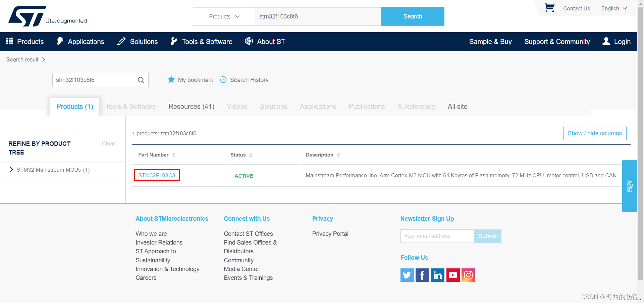The height and width of the screenshot is (303, 644).
Task: Click the magnifier icon in the secondary search box
Action: [141, 80]
